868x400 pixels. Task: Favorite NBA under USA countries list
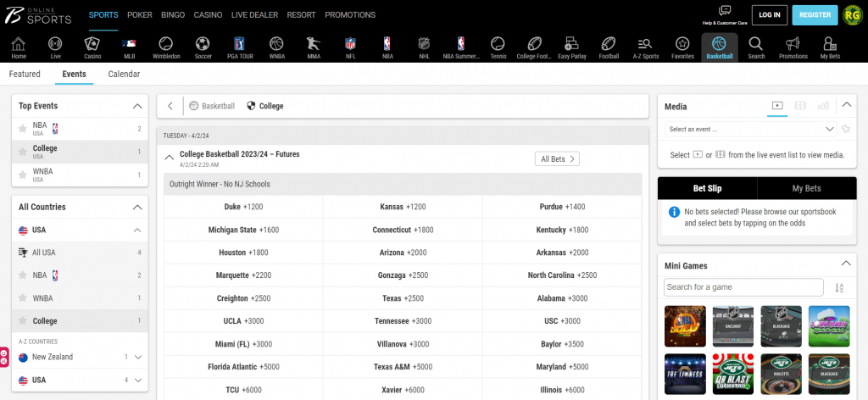tap(23, 275)
